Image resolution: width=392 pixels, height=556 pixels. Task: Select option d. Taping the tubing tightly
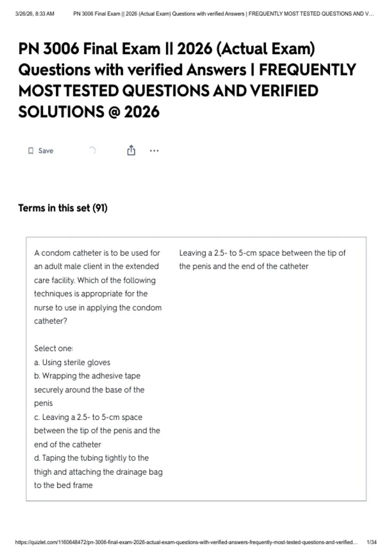coord(98,472)
